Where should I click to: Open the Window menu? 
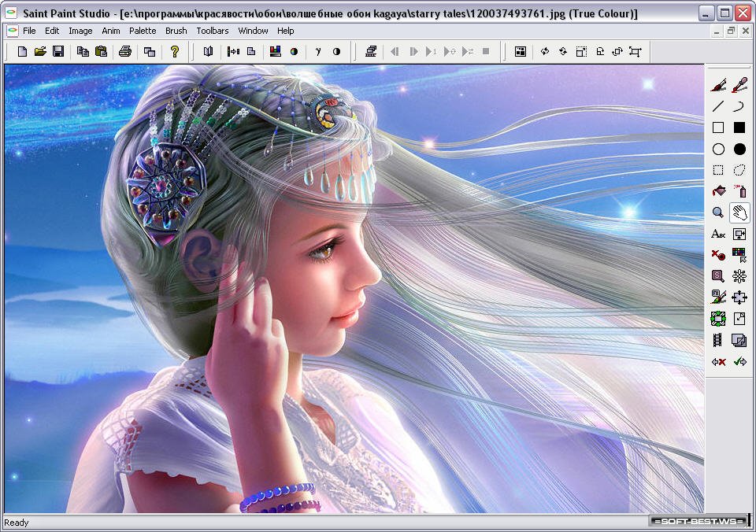253,31
